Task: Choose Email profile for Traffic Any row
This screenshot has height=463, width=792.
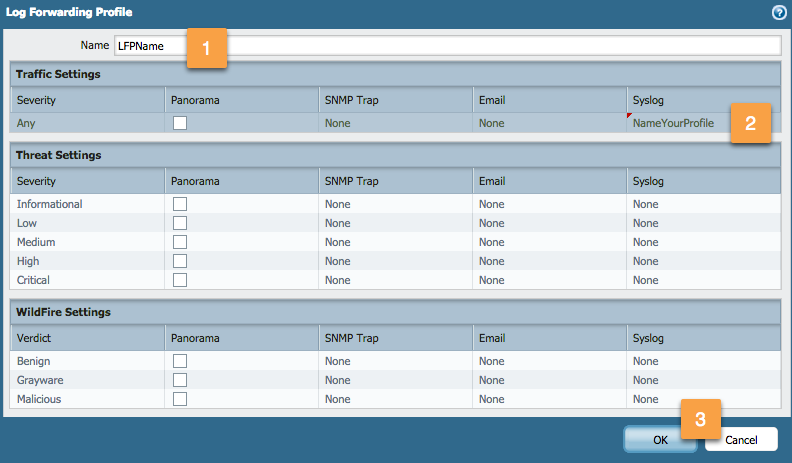Action: [x=549, y=123]
